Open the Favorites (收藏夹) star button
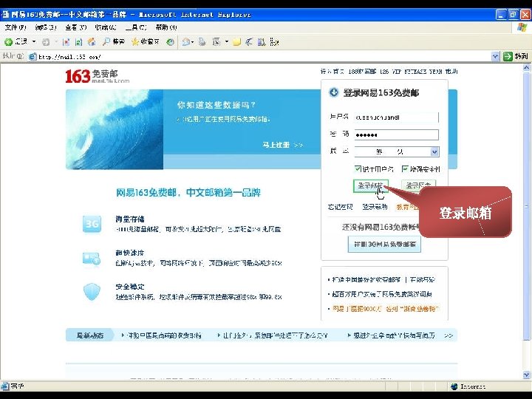This screenshot has width=532, height=399. pyautogui.click(x=146, y=41)
